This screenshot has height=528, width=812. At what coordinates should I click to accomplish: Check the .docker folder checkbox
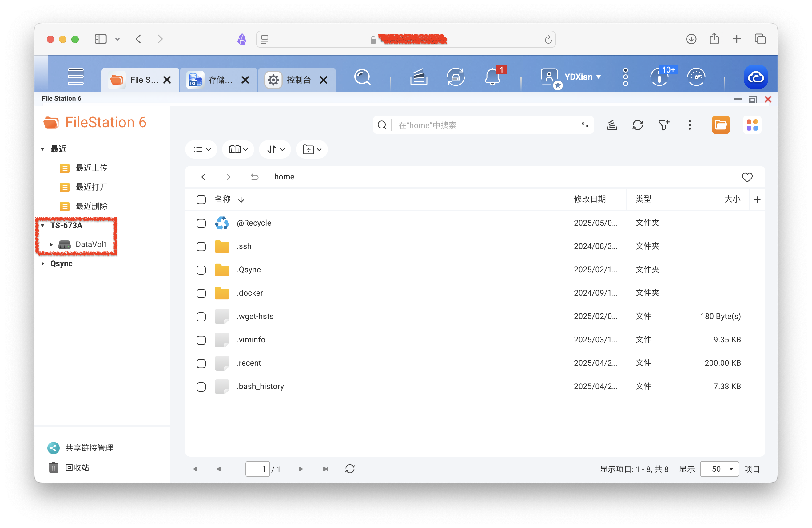click(201, 293)
